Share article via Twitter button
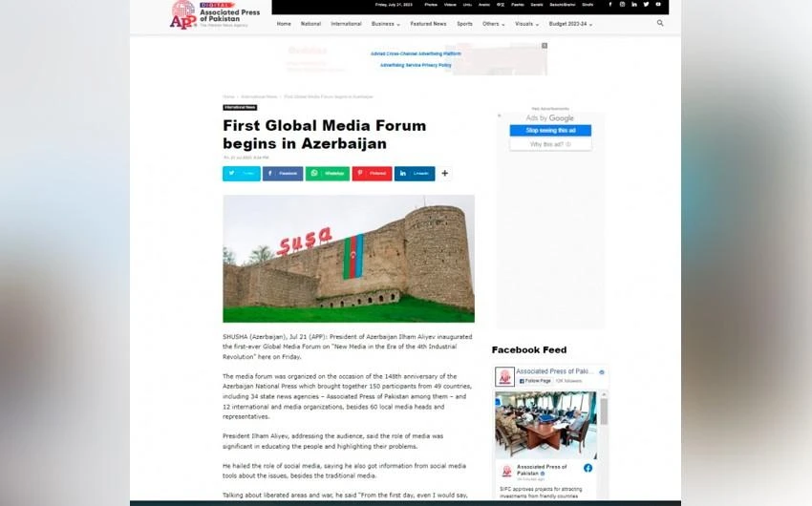This screenshot has width=812, height=506. coord(242,174)
